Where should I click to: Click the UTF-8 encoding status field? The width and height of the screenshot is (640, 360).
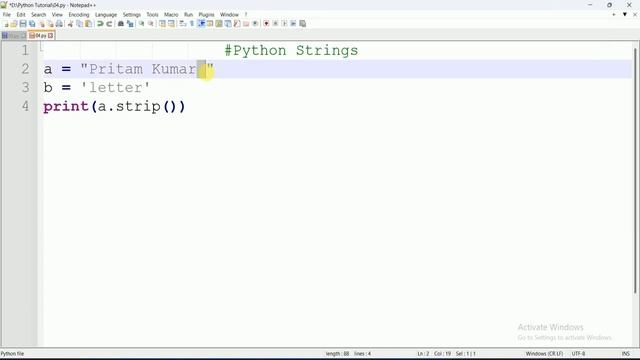pos(578,353)
